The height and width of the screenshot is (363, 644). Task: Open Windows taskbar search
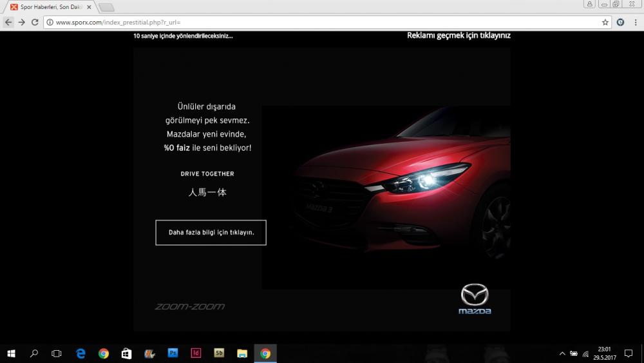pyautogui.click(x=34, y=353)
